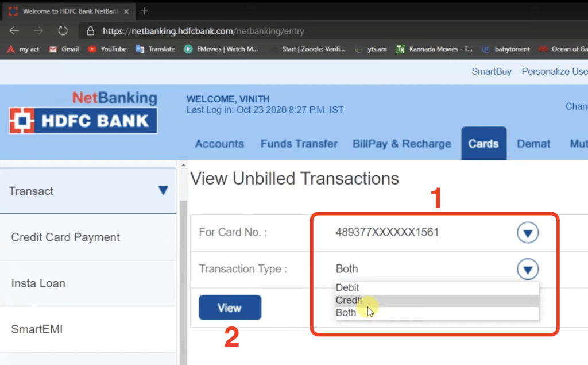Open the Demat tab
Screen dimensions: 588x365
533,144
